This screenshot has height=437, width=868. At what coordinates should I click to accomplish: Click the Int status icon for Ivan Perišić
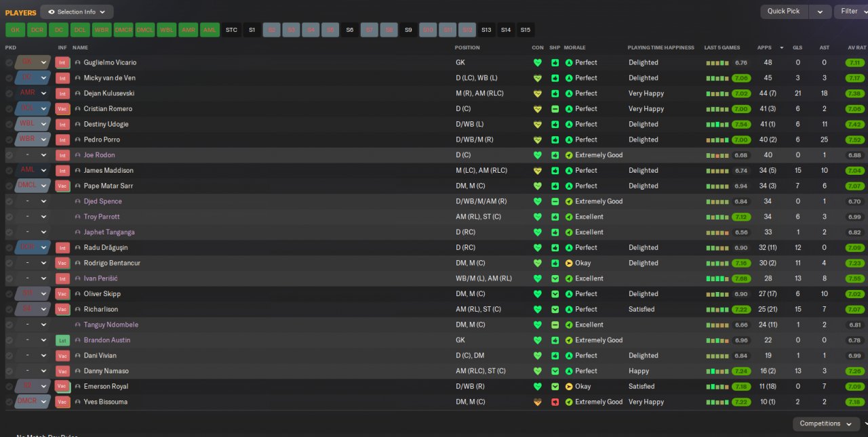[62, 278]
